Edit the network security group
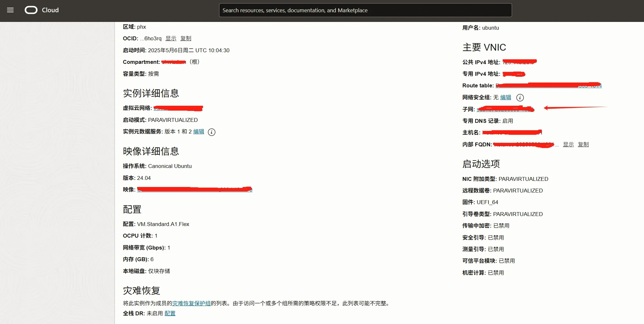 [x=506, y=97]
